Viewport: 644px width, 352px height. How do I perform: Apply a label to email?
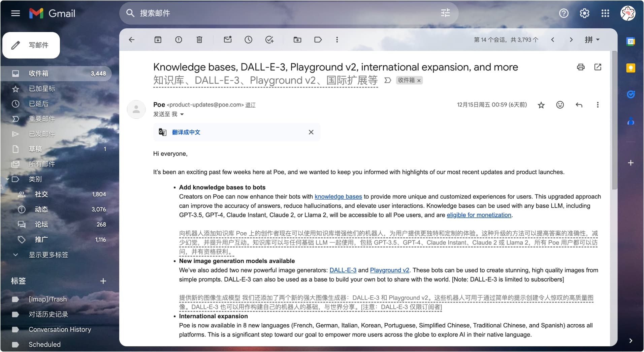[318, 40]
